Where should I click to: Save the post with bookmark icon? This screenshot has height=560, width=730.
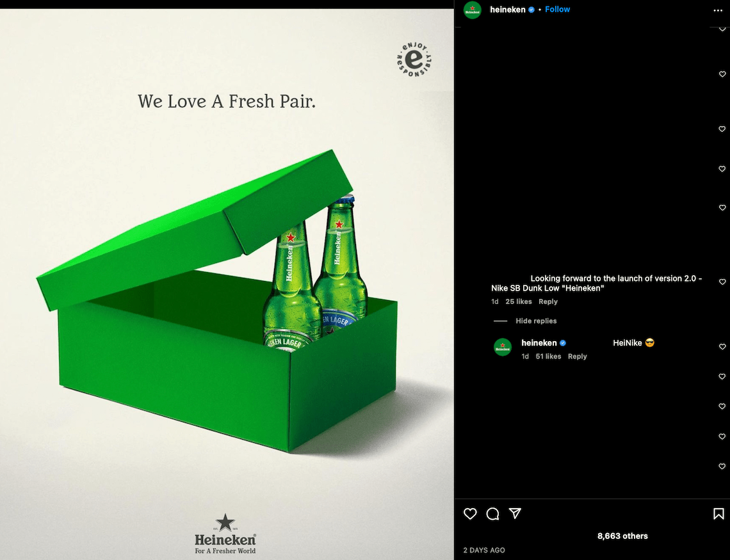click(x=718, y=513)
